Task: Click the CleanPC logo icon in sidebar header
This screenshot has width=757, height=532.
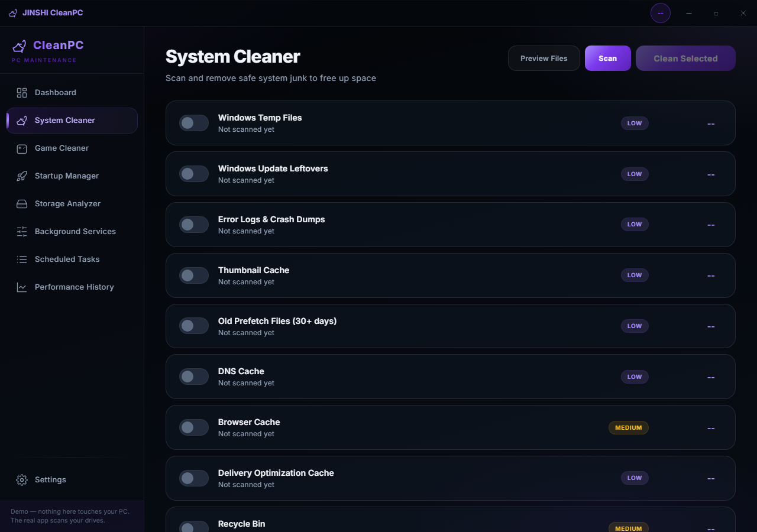Action: 20,46
